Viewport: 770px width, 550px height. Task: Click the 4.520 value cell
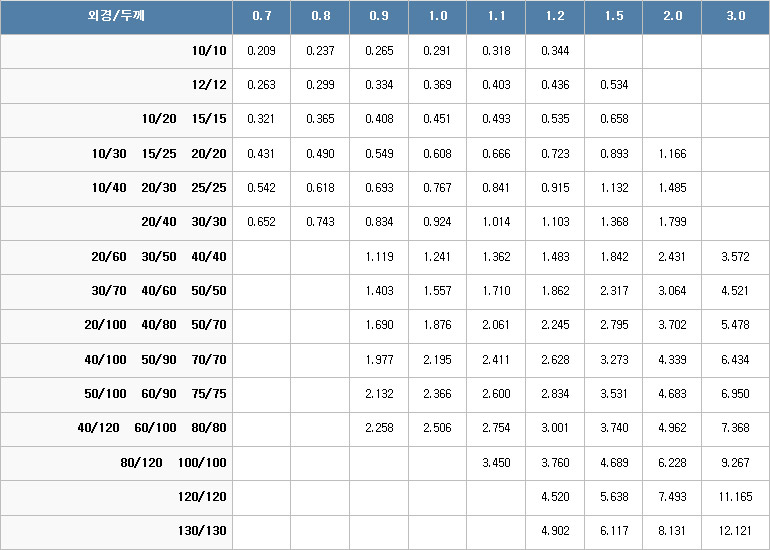(x=555, y=497)
